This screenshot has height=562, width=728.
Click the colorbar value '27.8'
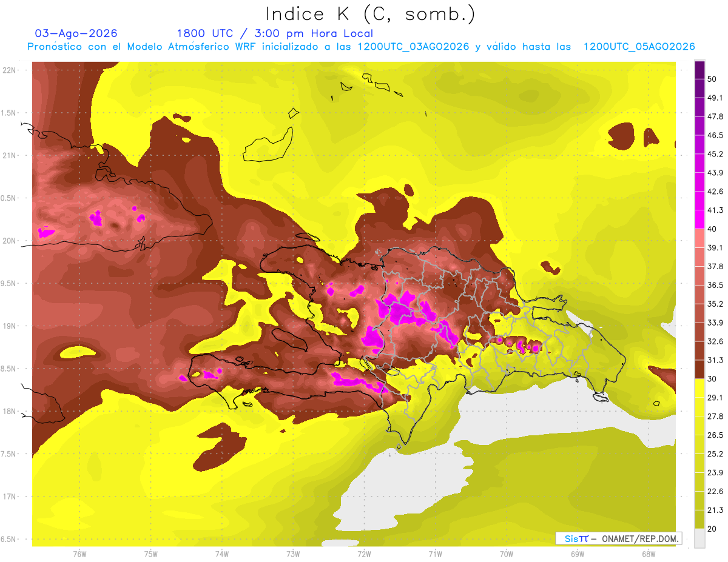pyautogui.click(x=715, y=416)
